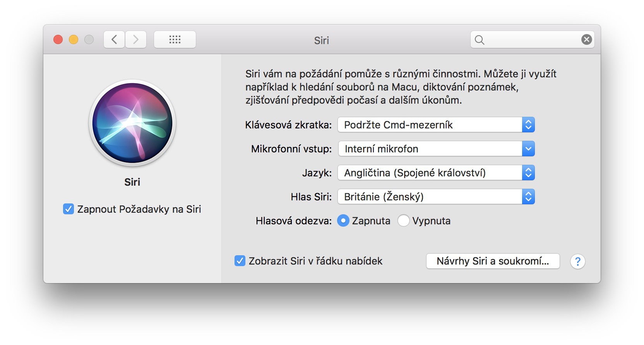Click the Siri description paragraph text

401,87
